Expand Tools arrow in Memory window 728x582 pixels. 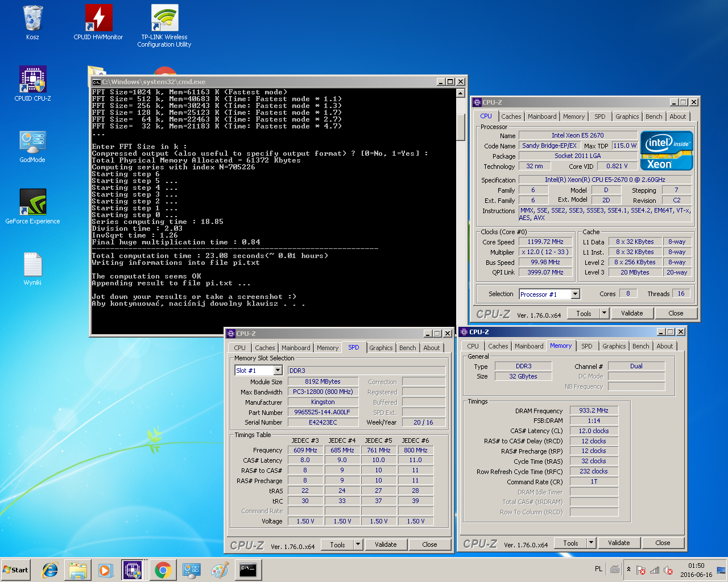pos(591,543)
